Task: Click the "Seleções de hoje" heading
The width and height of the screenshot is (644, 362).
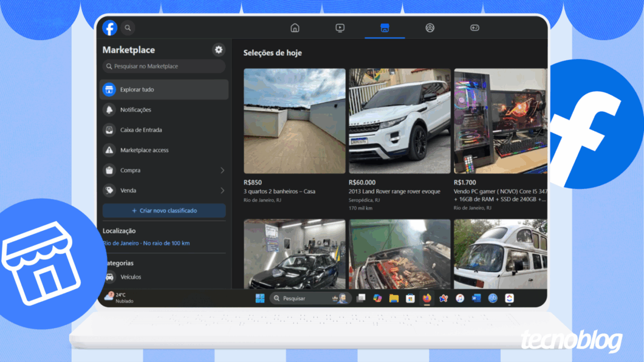Action: (272, 52)
